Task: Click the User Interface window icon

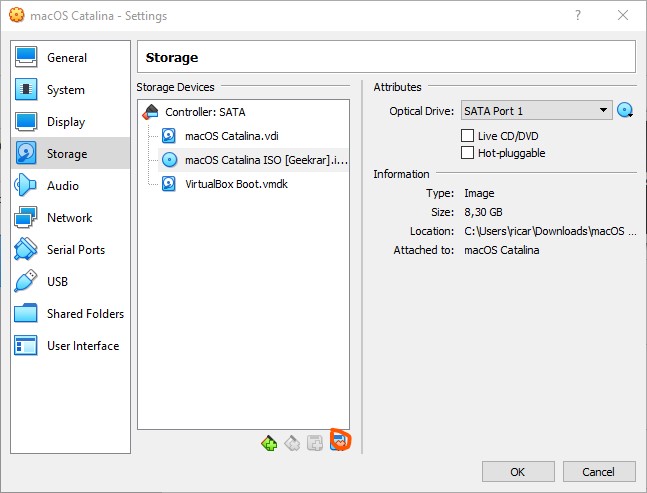Action: 26,345
